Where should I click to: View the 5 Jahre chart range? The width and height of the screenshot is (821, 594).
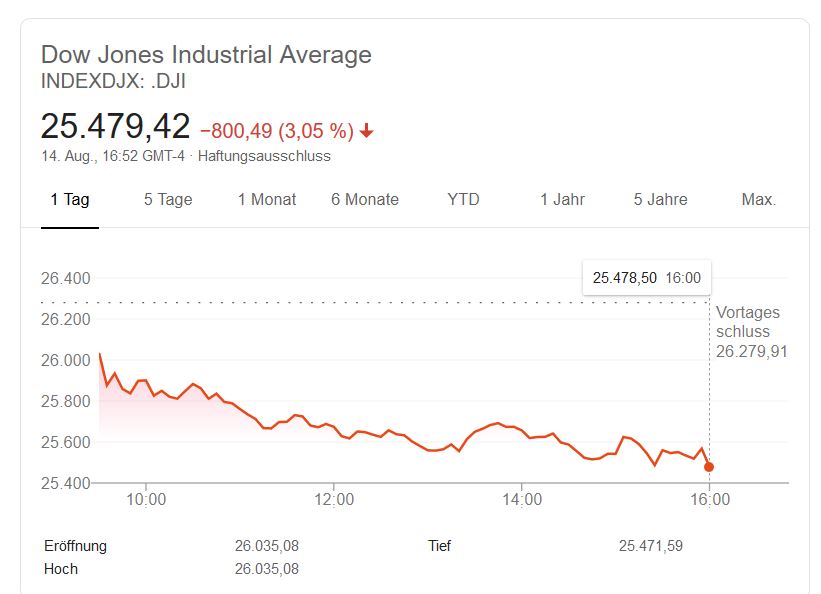click(x=660, y=199)
